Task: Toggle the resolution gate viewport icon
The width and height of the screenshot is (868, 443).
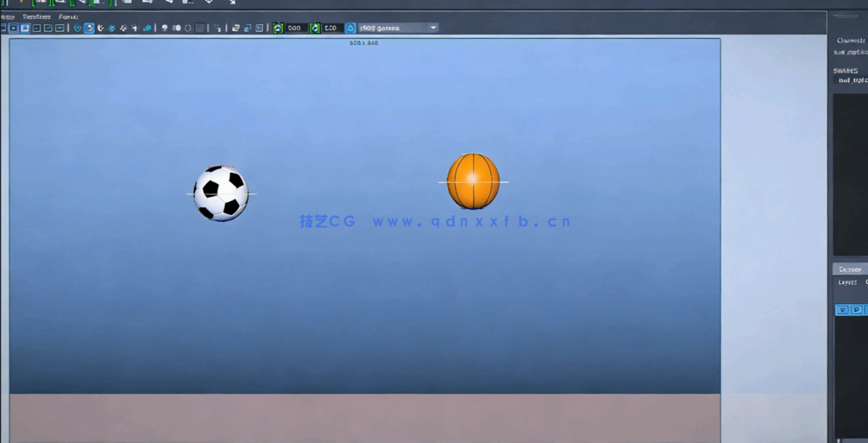Action: [13, 28]
